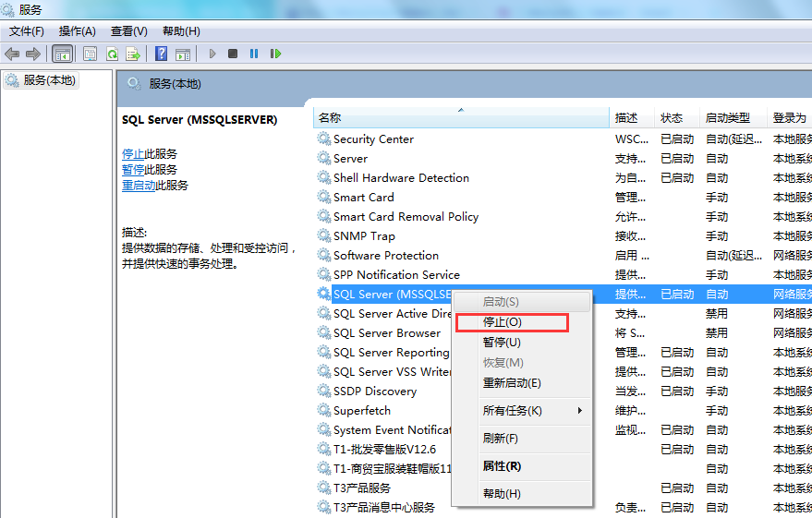812x518 pixels.
Task: Toggle the show/hide console tree icon
Action: pos(63,54)
